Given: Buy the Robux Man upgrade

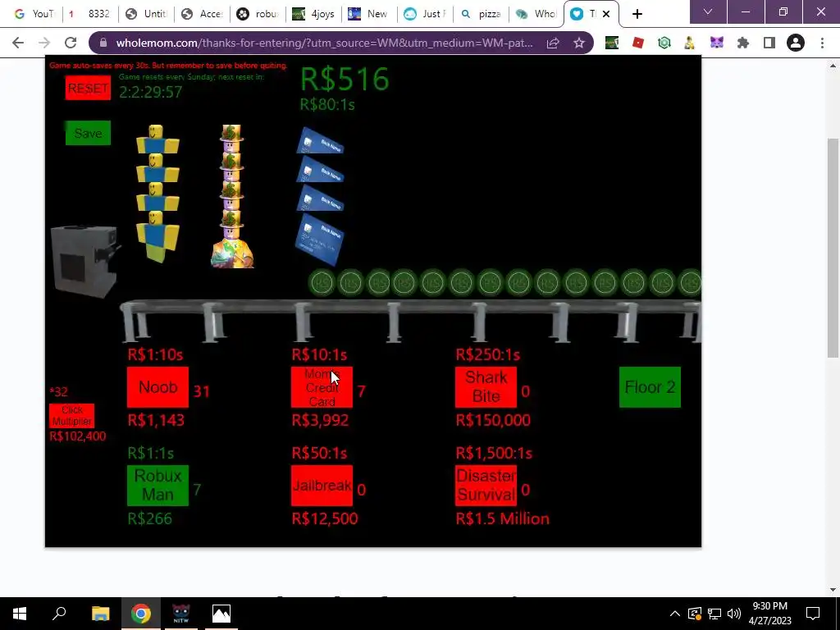Looking at the screenshot, I should click(x=157, y=486).
